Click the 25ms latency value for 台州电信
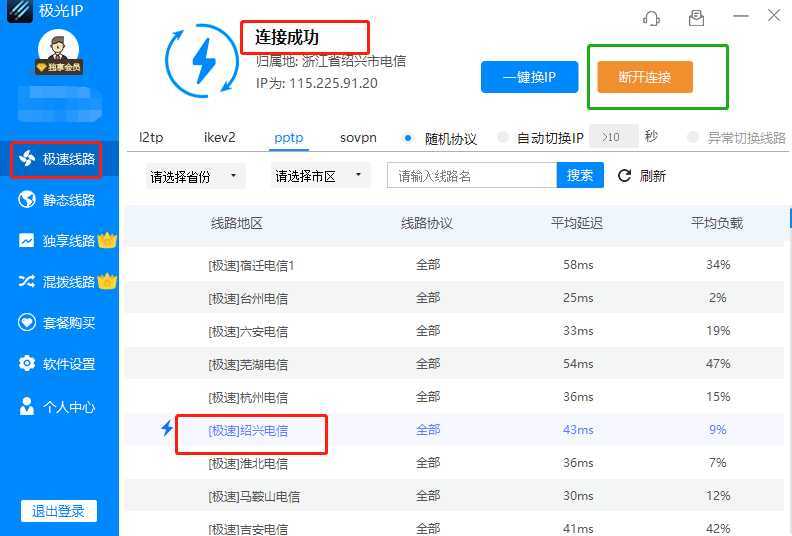Screen dimensions: 792x536 (x=578, y=298)
